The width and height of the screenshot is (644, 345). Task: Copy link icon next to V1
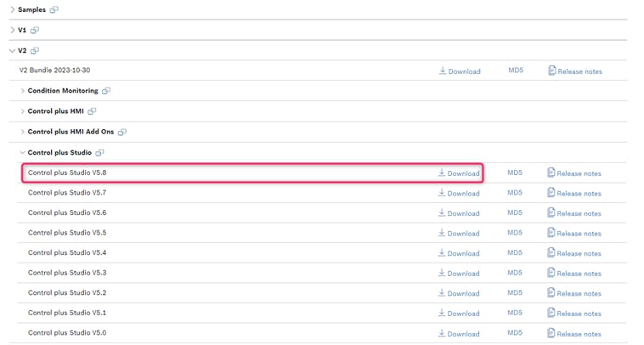(x=35, y=30)
